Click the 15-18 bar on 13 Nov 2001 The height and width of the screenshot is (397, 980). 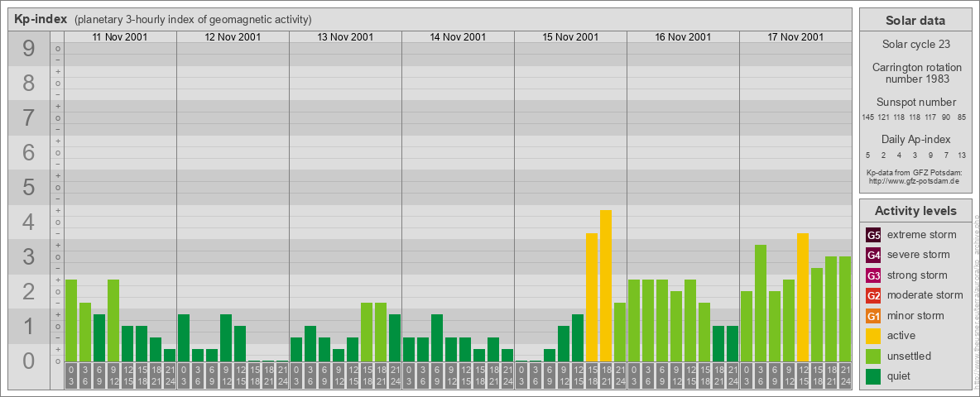[x=367, y=332]
